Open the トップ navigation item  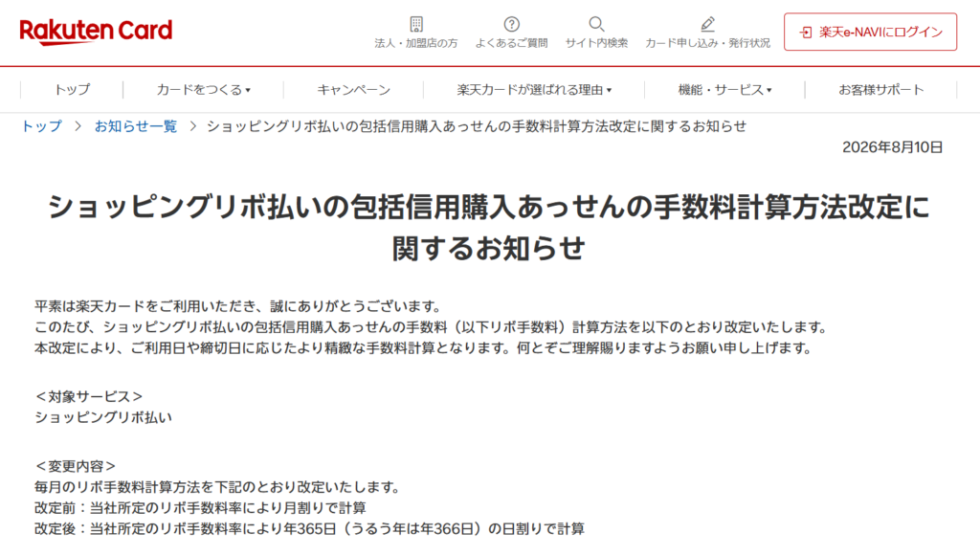(x=72, y=89)
